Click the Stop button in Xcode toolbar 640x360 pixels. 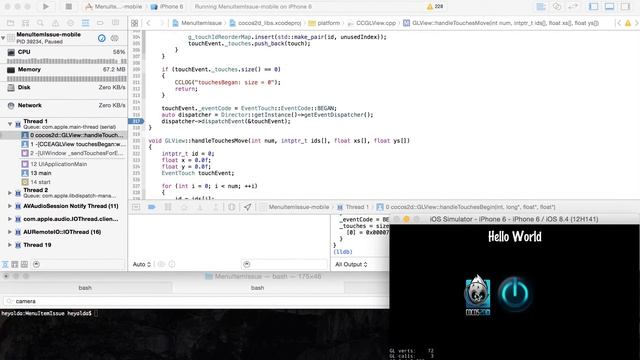69,7
